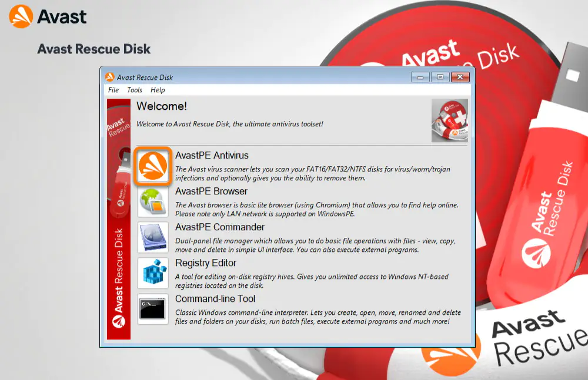The width and height of the screenshot is (588, 380).
Task: Close the Avast Rescue Disk window
Action: (460, 77)
